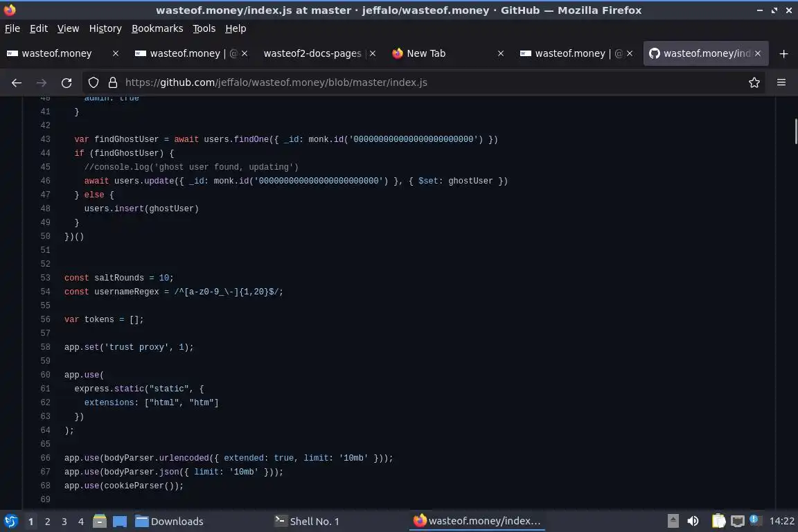Viewport: 798px width, 532px height.
Task: Click 'var tokens = [];' on line 56
Action: (104, 319)
